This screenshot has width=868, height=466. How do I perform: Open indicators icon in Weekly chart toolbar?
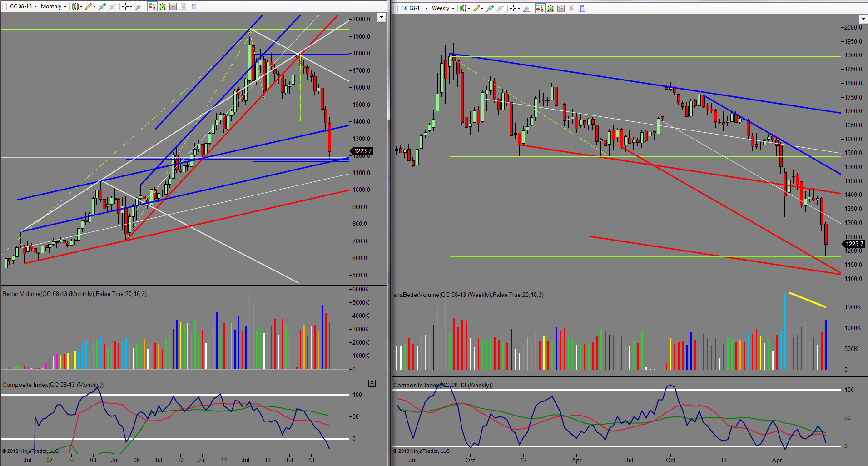pos(561,8)
